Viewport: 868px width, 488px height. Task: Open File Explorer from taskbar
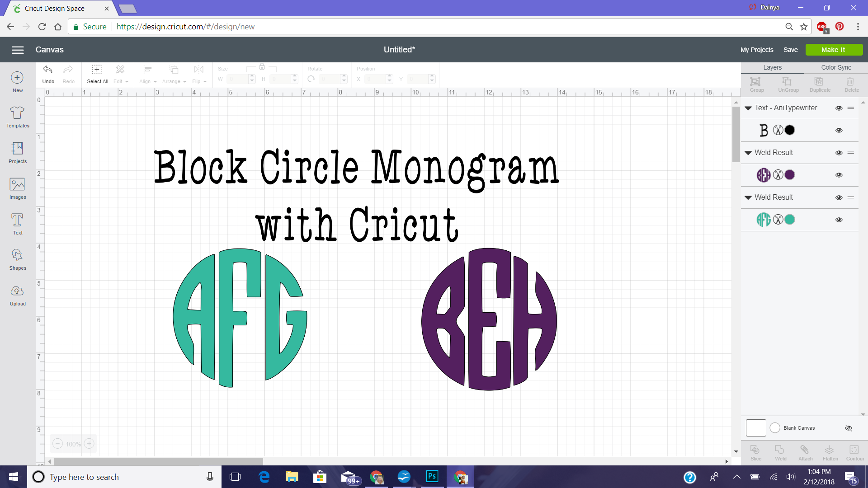tap(292, 477)
